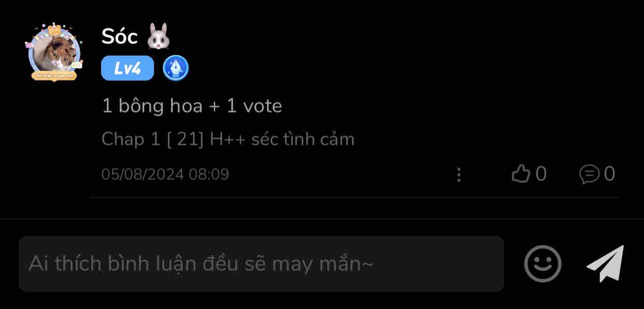This screenshot has height=309, width=644.
Task: Tap the speech bubble reply icon
Action: (589, 174)
